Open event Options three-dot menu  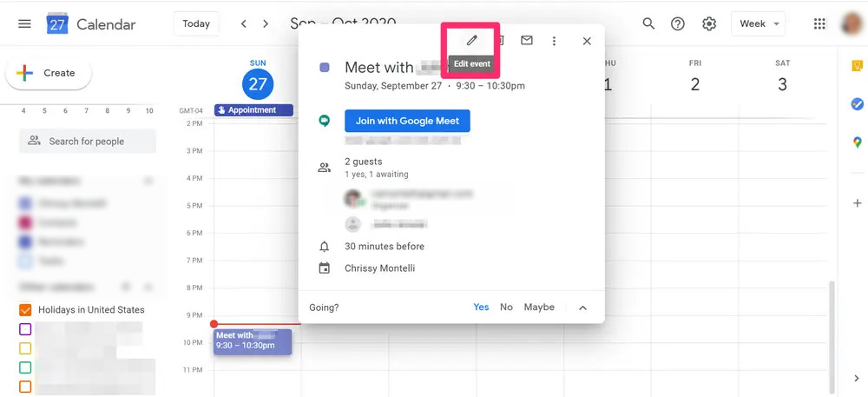tap(554, 41)
